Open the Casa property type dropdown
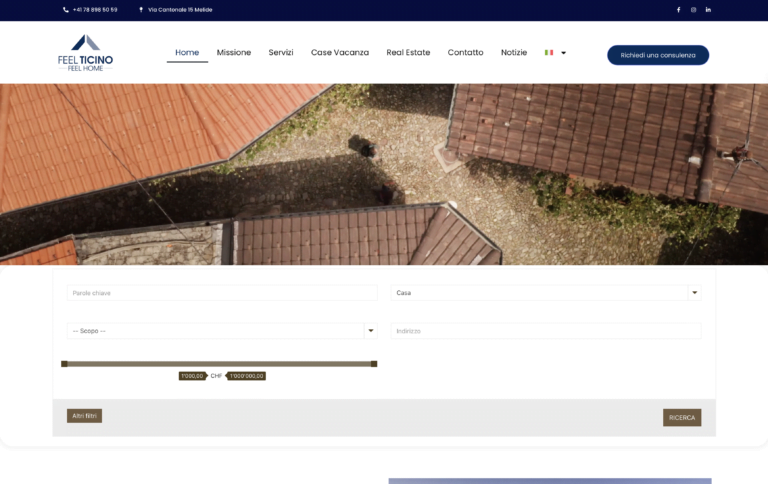The width and height of the screenshot is (768, 484). point(546,292)
